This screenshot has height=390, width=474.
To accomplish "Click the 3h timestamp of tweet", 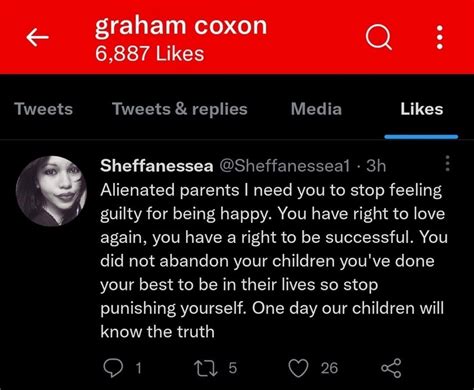I will [376, 165].
